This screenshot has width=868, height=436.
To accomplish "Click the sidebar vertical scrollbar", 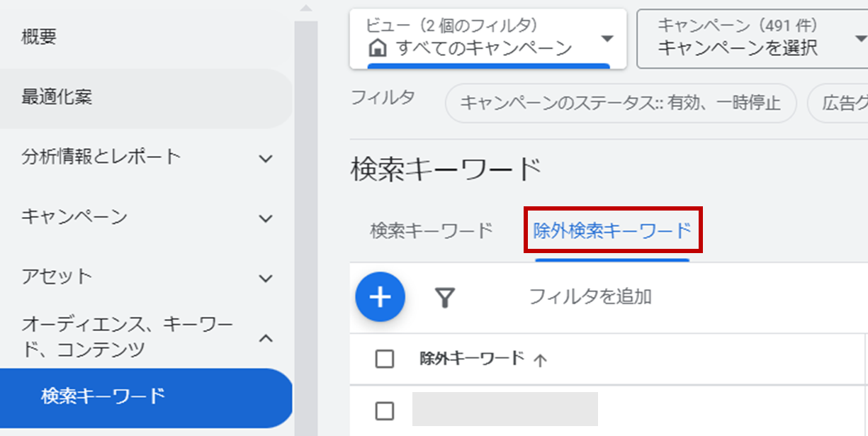I will pos(306,227).
